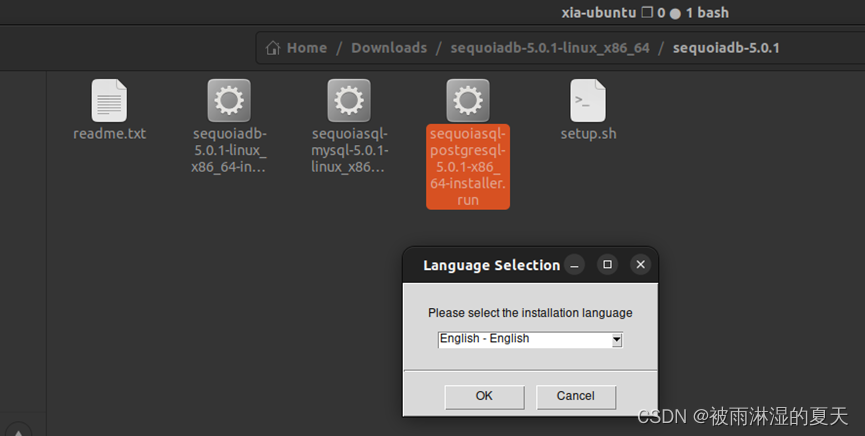This screenshot has width=865, height=436.
Task: Click the home icon in path bar
Action: (x=273, y=48)
